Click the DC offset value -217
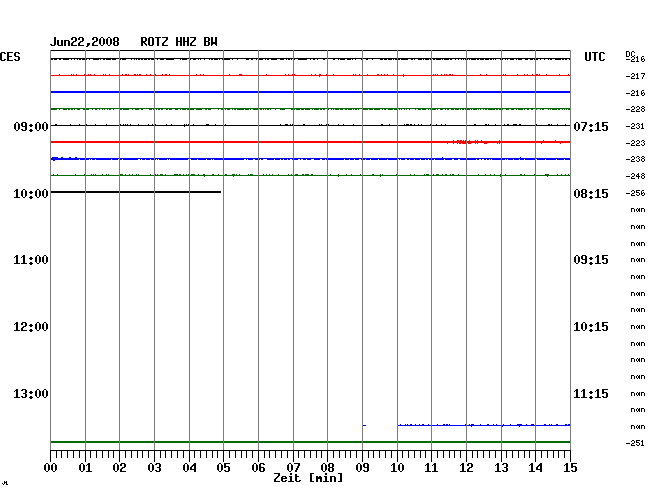The height and width of the screenshot is (494, 650). click(x=635, y=76)
